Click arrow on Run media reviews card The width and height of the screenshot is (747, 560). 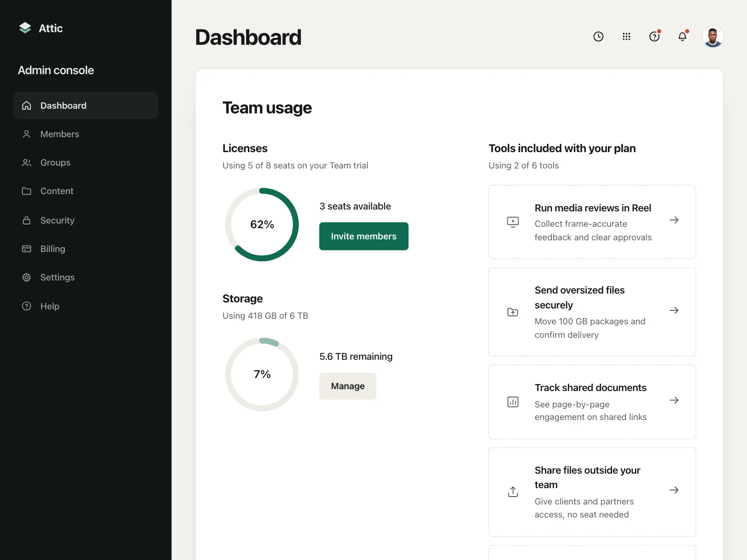(x=674, y=220)
